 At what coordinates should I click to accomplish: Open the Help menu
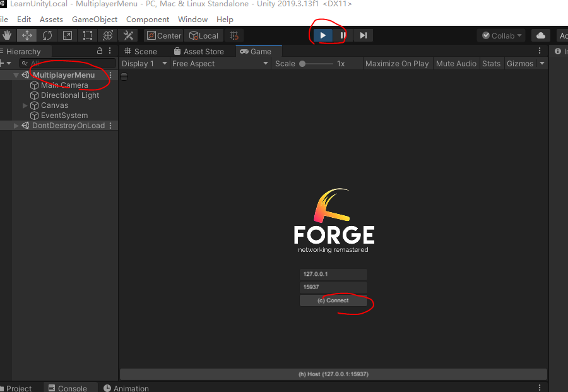[225, 19]
